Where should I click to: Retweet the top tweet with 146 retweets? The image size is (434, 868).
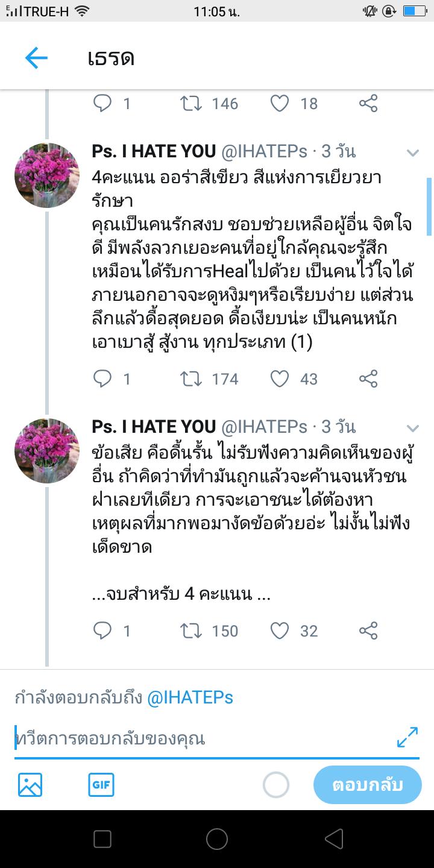(191, 104)
